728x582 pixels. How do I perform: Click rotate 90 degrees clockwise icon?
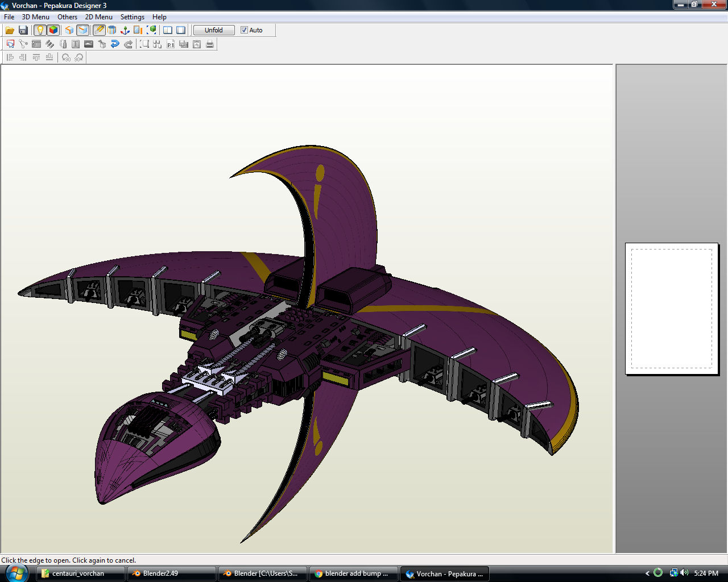[79, 57]
